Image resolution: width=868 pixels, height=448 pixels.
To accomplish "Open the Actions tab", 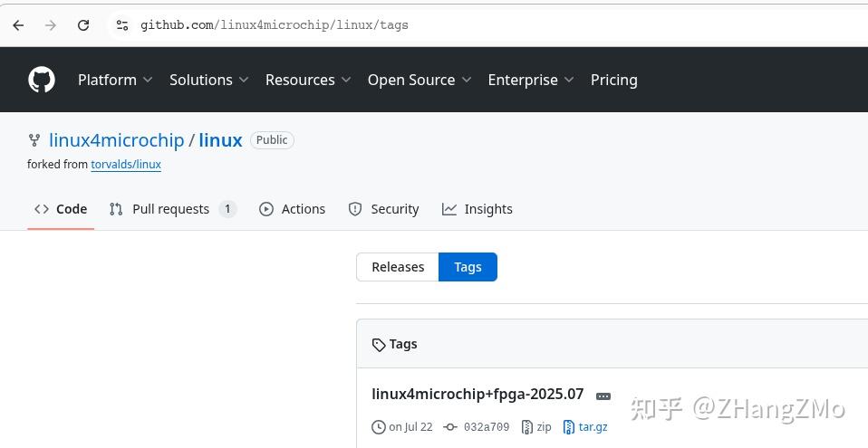I will pos(292,209).
